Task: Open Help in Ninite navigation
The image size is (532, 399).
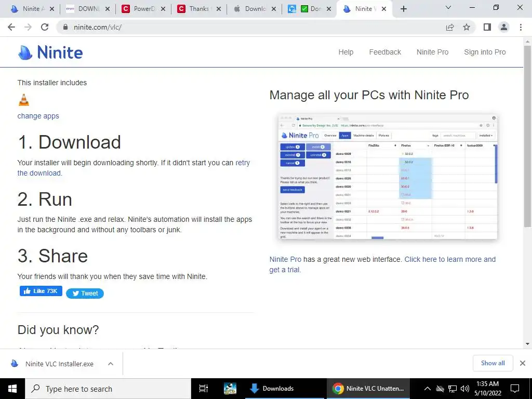Action: (345, 52)
